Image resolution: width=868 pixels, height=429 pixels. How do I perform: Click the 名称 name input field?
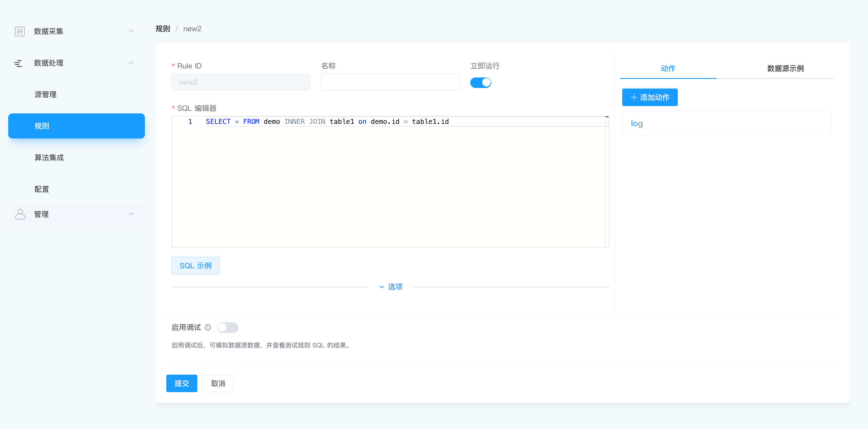tap(390, 82)
